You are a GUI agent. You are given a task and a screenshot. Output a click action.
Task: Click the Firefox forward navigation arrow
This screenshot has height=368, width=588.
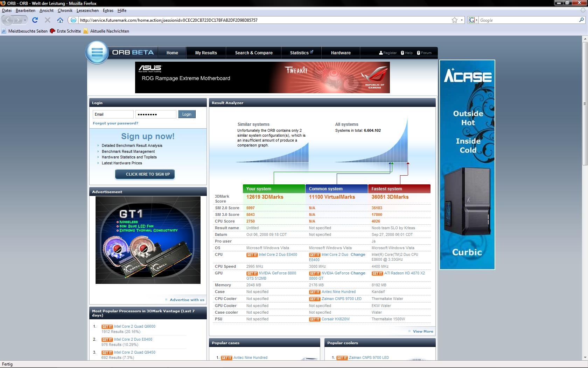tap(18, 20)
